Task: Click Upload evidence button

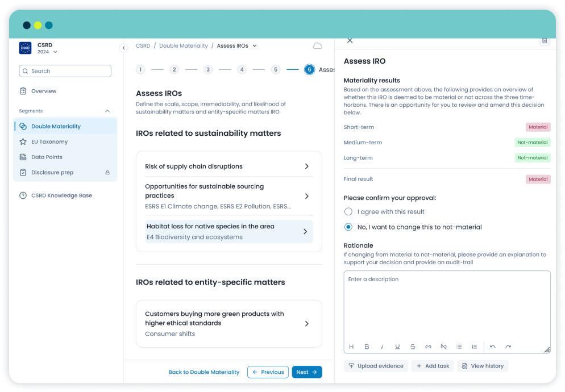Action: [376, 366]
